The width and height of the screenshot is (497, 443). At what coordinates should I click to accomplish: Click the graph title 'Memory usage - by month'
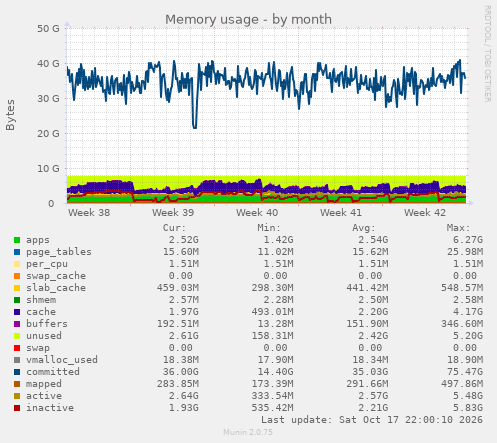click(x=248, y=19)
